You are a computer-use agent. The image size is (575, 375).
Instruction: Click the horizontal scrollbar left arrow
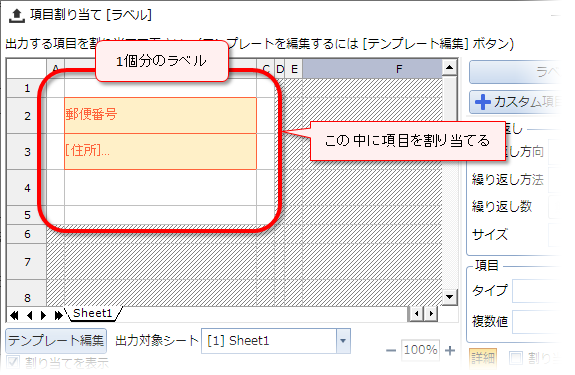(416, 314)
